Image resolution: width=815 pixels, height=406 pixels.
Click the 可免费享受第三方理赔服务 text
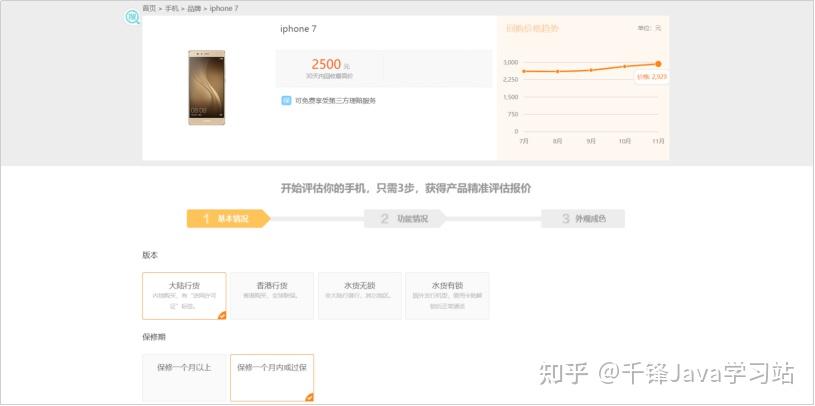coord(335,101)
